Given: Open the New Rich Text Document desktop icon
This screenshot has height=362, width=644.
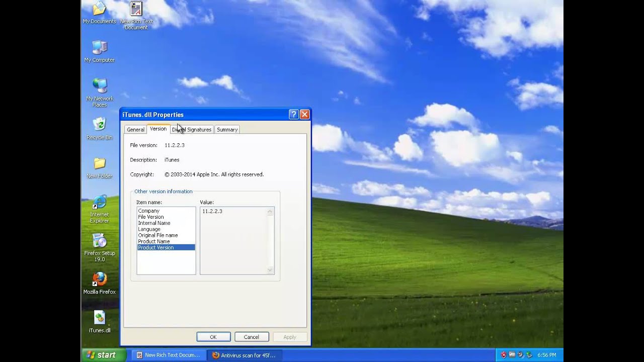Looking at the screenshot, I should coord(136,15).
